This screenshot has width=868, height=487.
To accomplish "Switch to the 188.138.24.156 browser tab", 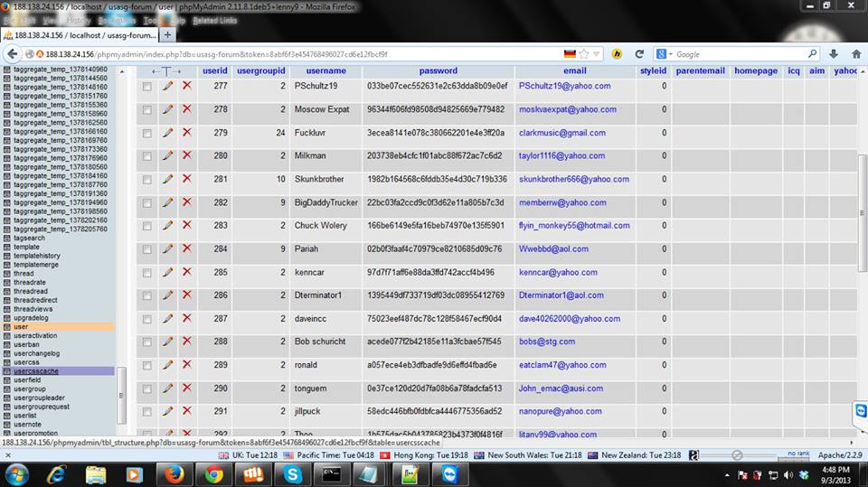I will pyautogui.click(x=80, y=35).
